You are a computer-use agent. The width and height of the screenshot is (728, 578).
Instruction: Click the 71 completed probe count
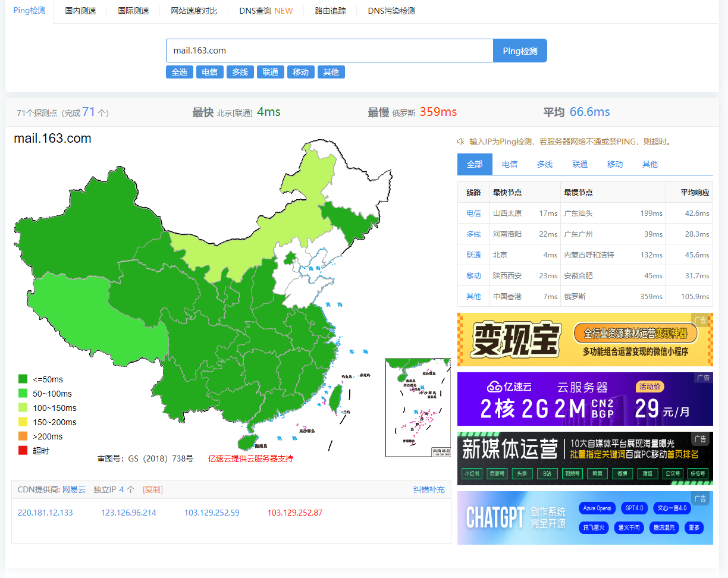pos(89,112)
